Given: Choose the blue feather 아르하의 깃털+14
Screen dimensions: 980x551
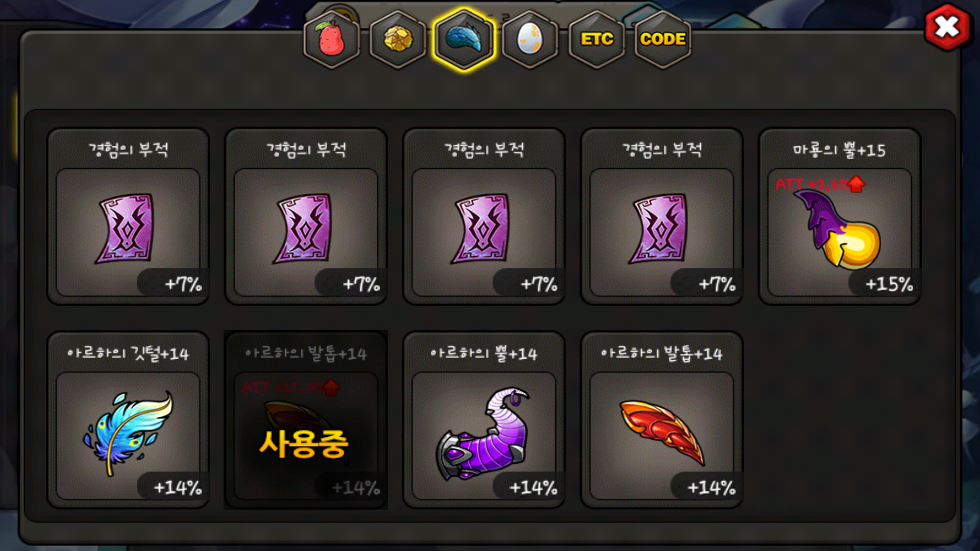Looking at the screenshot, I should (x=128, y=420).
